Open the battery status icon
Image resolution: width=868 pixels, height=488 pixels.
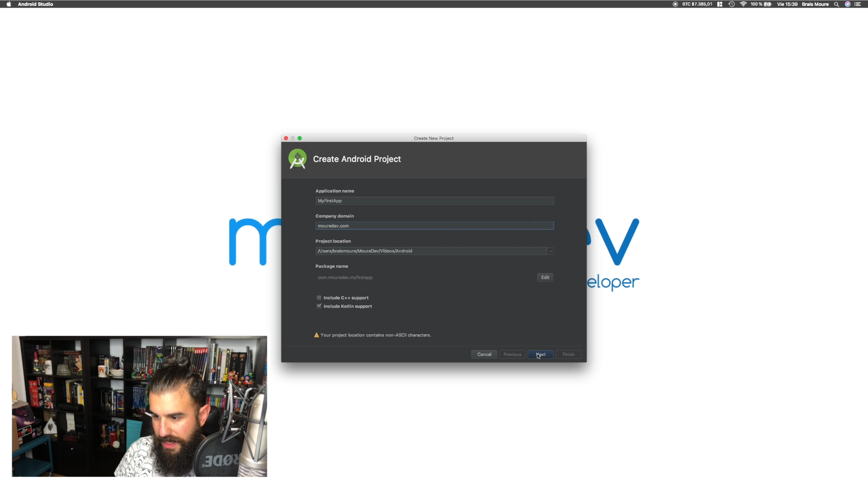click(768, 4)
